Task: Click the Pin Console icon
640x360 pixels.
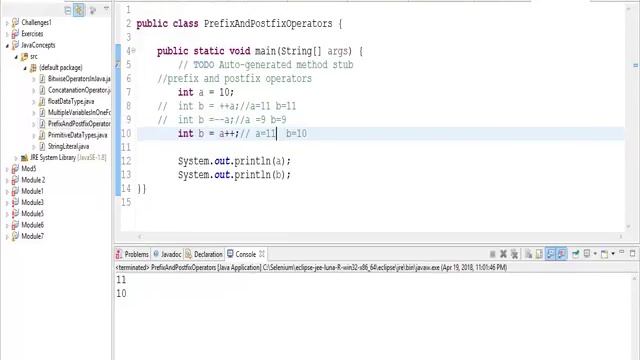Action: 576,254
